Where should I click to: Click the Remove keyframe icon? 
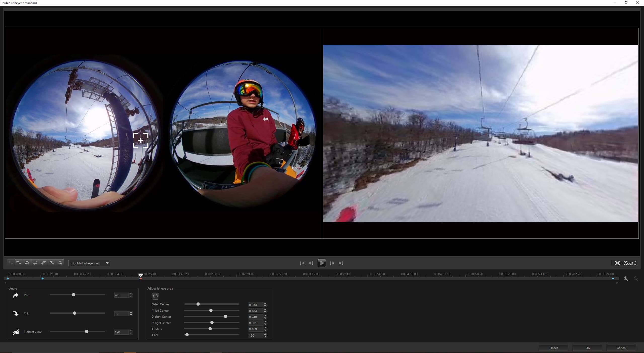[19, 263]
